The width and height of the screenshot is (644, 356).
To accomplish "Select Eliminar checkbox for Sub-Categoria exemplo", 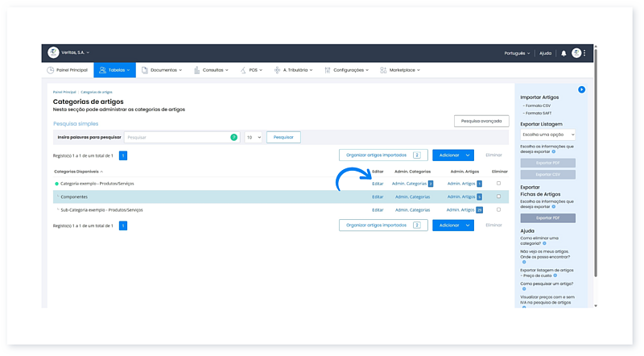I will point(498,209).
